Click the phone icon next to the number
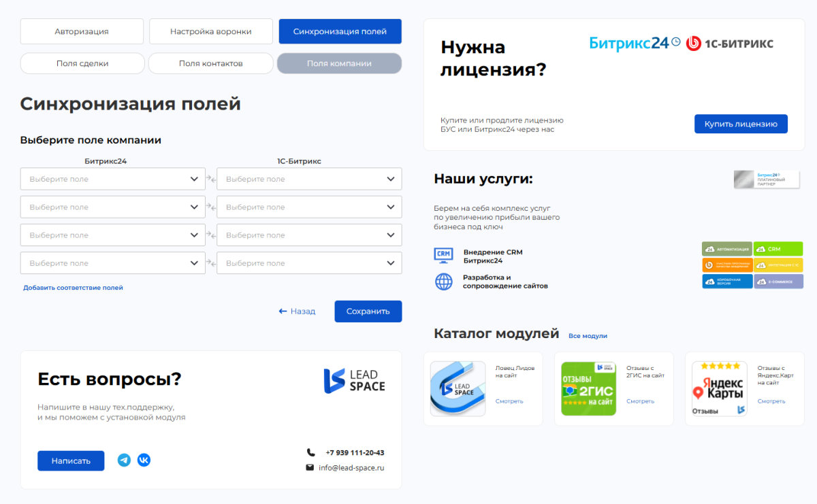The height and width of the screenshot is (504, 817). point(310,452)
